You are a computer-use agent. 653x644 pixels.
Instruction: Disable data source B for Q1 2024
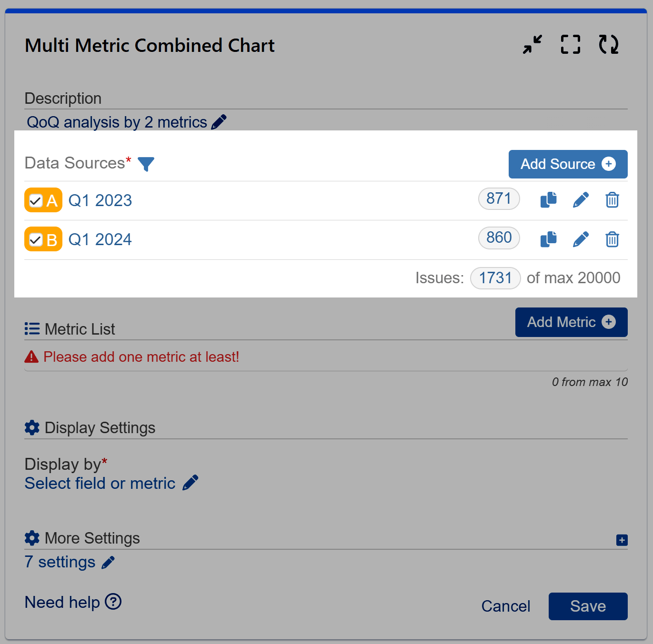[x=35, y=239]
